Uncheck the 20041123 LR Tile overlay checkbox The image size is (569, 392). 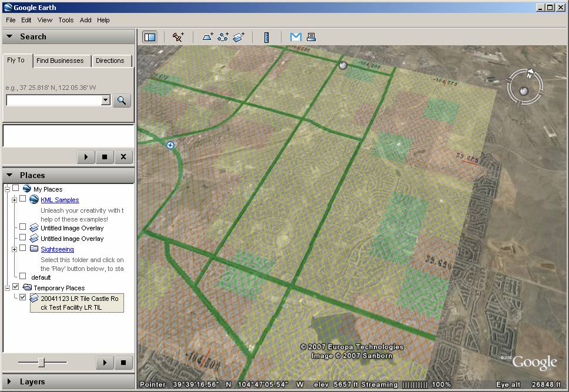[22, 297]
